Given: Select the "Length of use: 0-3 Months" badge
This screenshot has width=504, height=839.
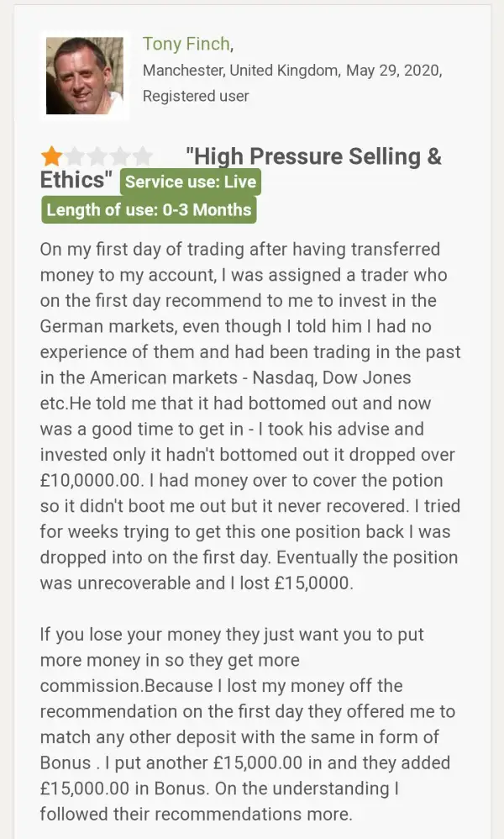Looking at the screenshot, I should pyautogui.click(x=149, y=209).
